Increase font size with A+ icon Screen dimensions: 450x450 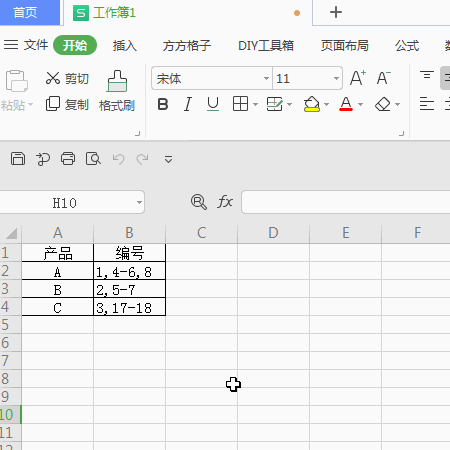click(x=358, y=78)
